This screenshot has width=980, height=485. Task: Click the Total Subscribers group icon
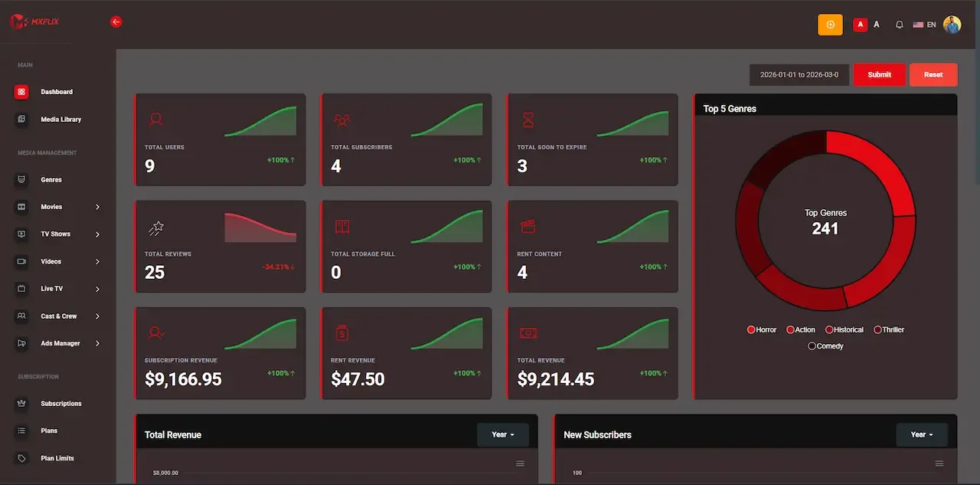pyautogui.click(x=341, y=120)
